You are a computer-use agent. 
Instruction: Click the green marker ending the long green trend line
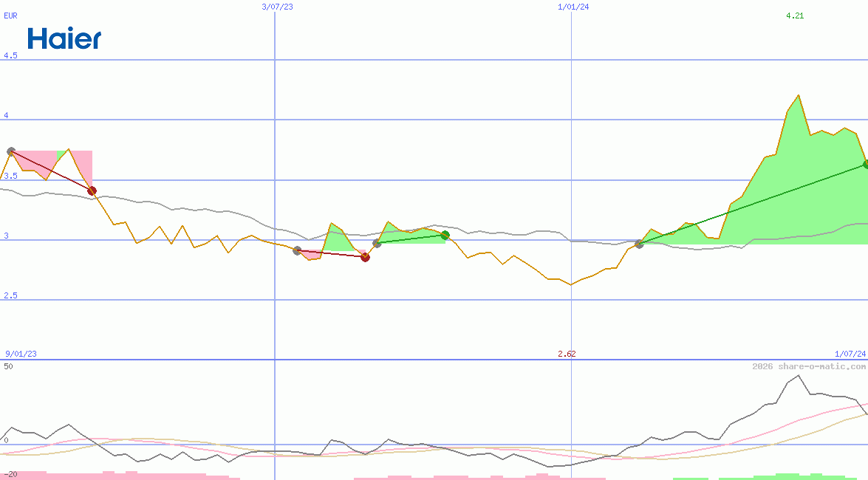pos(866,164)
